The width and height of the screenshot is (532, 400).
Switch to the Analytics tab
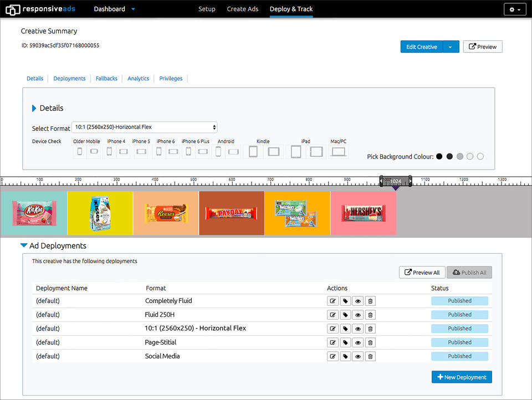138,78
